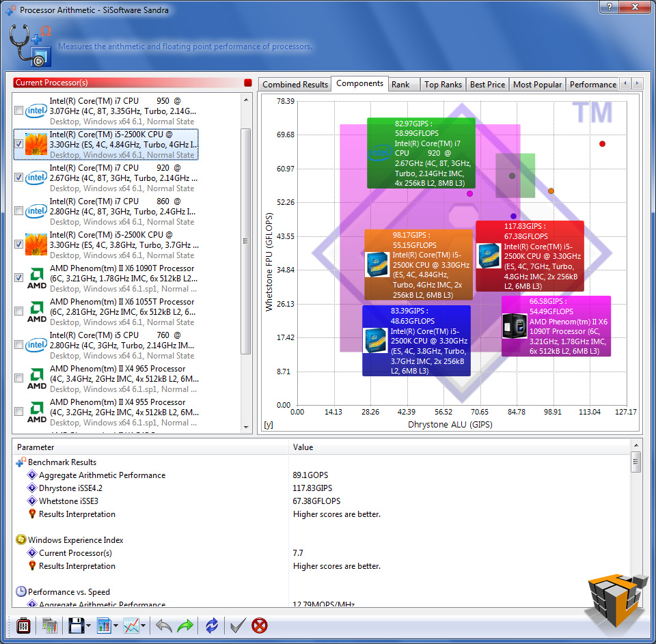Switch to the Combined Results tab

click(x=295, y=85)
